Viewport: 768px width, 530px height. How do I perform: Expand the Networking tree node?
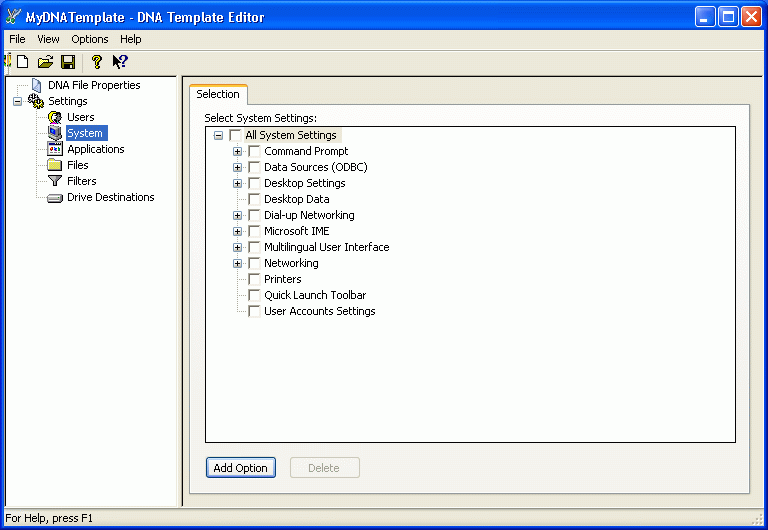[x=238, y=264]
